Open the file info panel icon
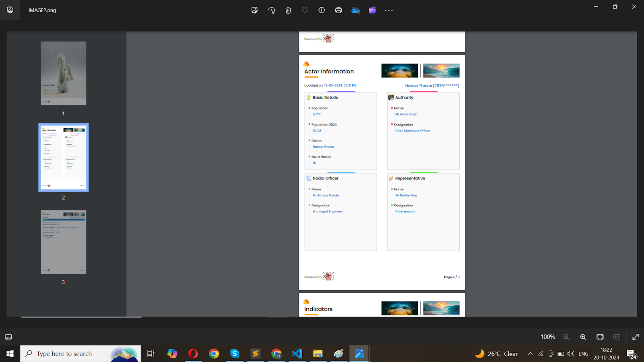Viewport: 644px width, 362px height. pos(322,10)
